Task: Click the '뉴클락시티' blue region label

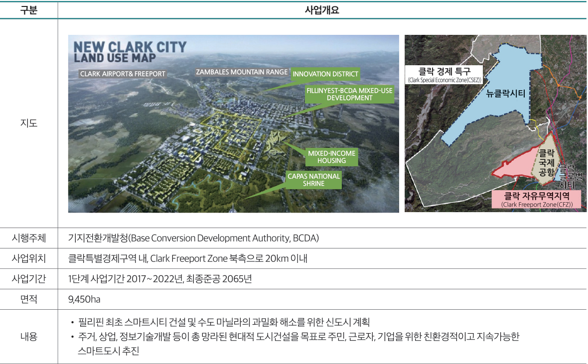Action: click(x=505, y=93)
